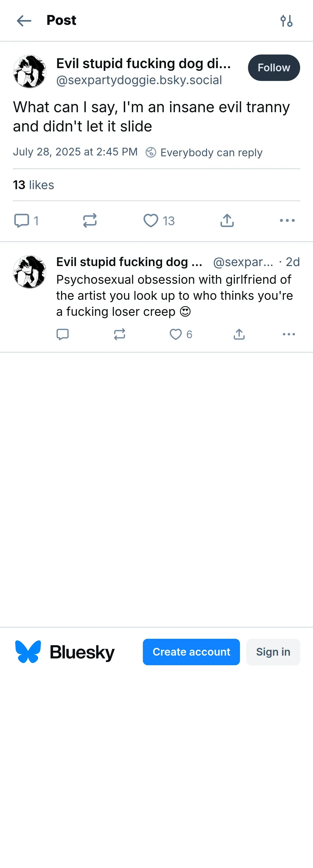Screen dimensions: 313x868
Task: Share the main post
Action: (x=227, y=221)
